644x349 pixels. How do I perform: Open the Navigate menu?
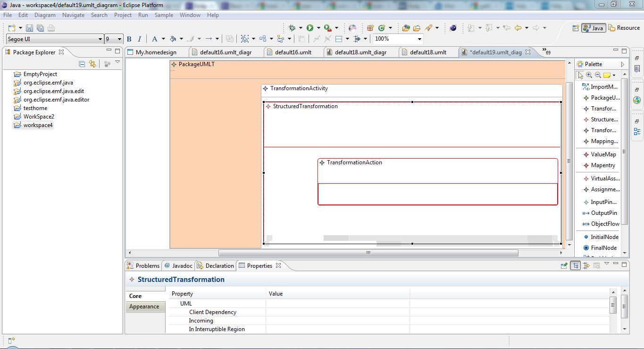[x=74, y=15]
